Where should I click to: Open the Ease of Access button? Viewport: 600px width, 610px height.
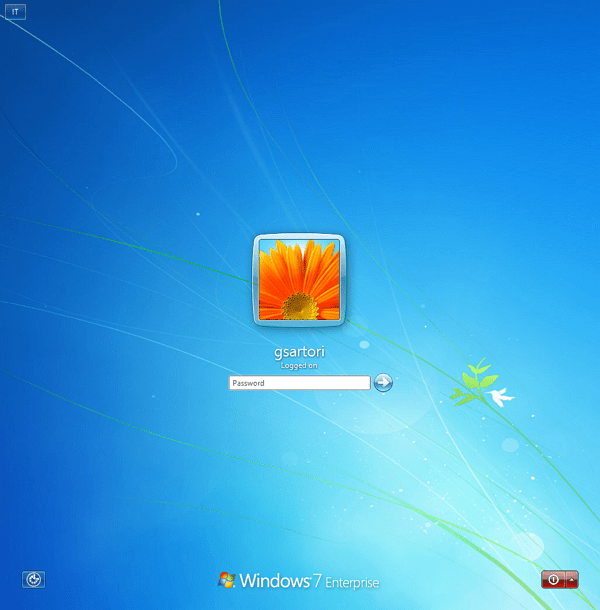tap(33, 580)
